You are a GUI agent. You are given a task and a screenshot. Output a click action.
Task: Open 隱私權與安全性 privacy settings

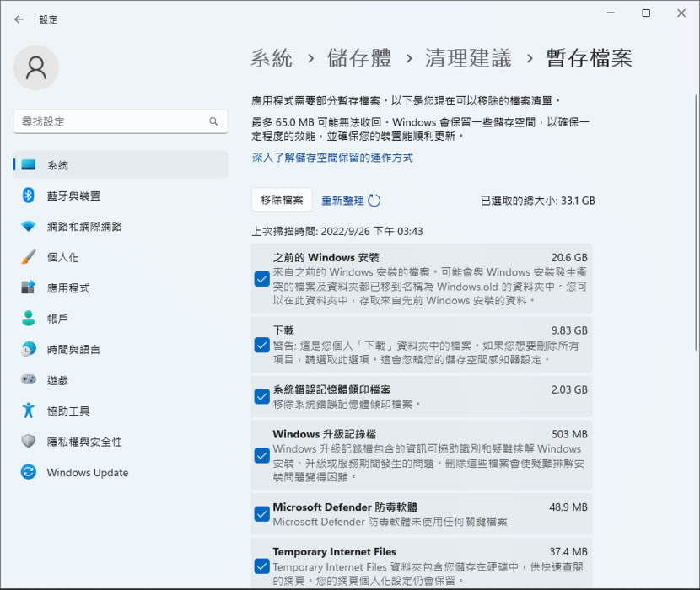(x=84, y=442)
